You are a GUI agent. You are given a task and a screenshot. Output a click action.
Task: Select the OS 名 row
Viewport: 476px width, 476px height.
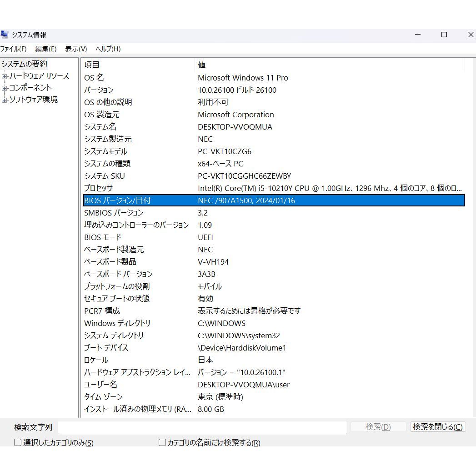(x=274, y=78)
